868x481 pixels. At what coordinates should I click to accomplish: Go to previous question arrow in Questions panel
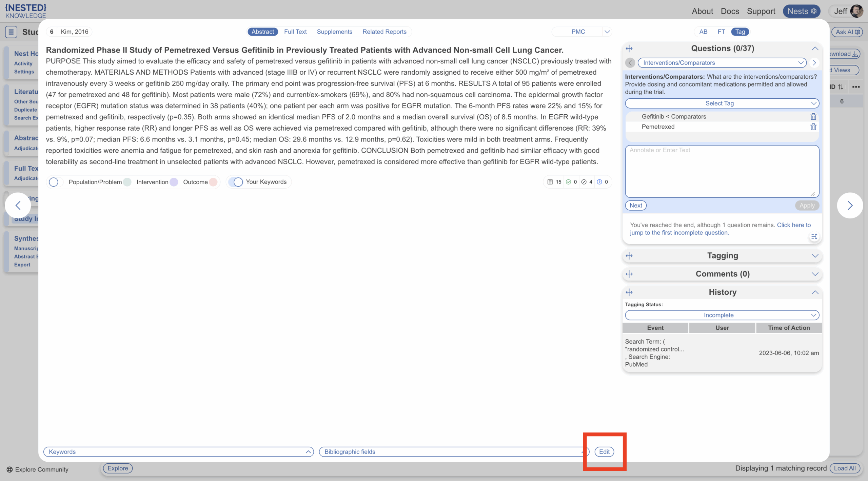(630, 63)
